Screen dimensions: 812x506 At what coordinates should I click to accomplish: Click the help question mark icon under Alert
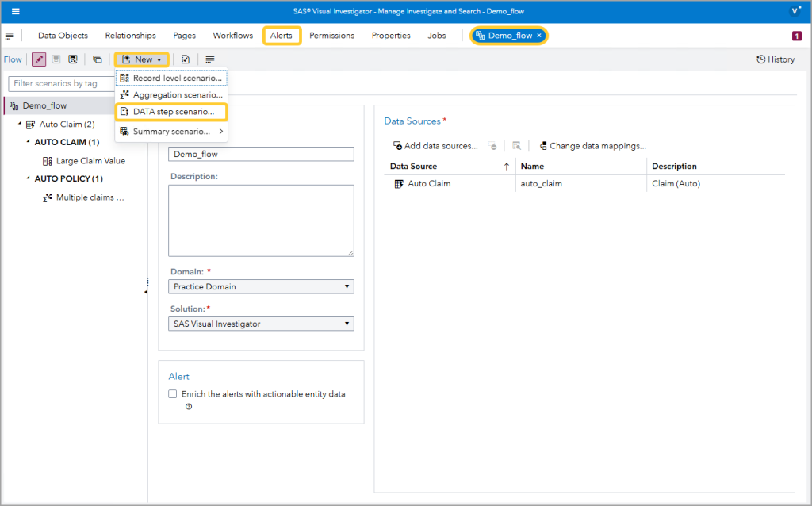pos(189,407)
